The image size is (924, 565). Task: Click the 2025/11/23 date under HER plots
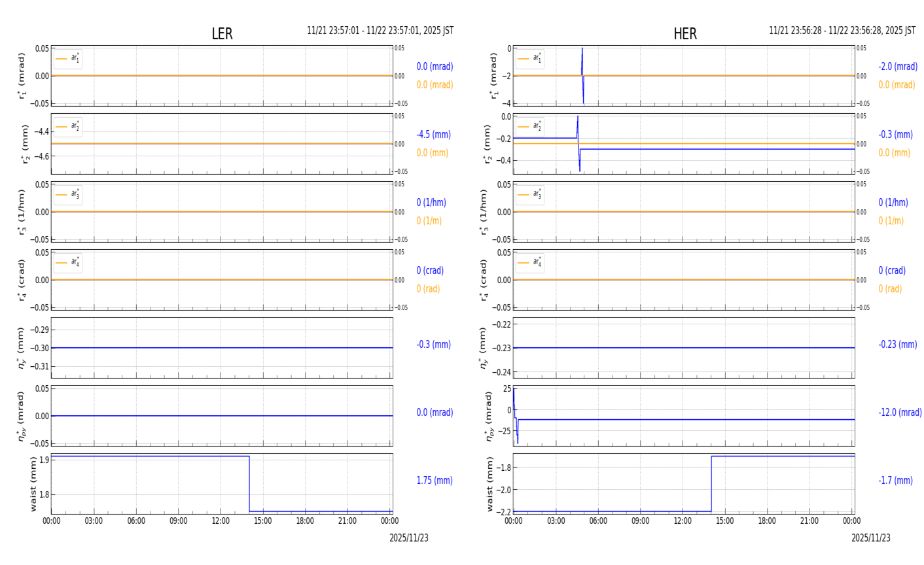pos(871,538)
